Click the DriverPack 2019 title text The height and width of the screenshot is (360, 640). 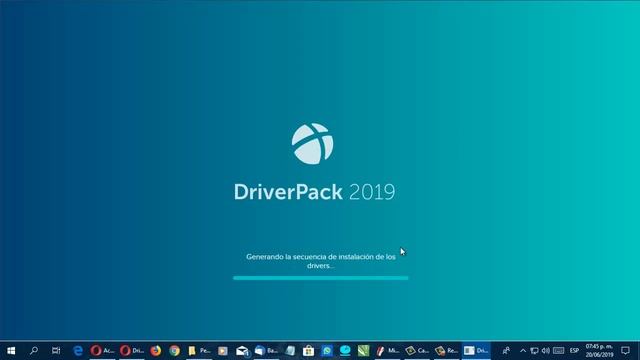[x=314, y=192]
